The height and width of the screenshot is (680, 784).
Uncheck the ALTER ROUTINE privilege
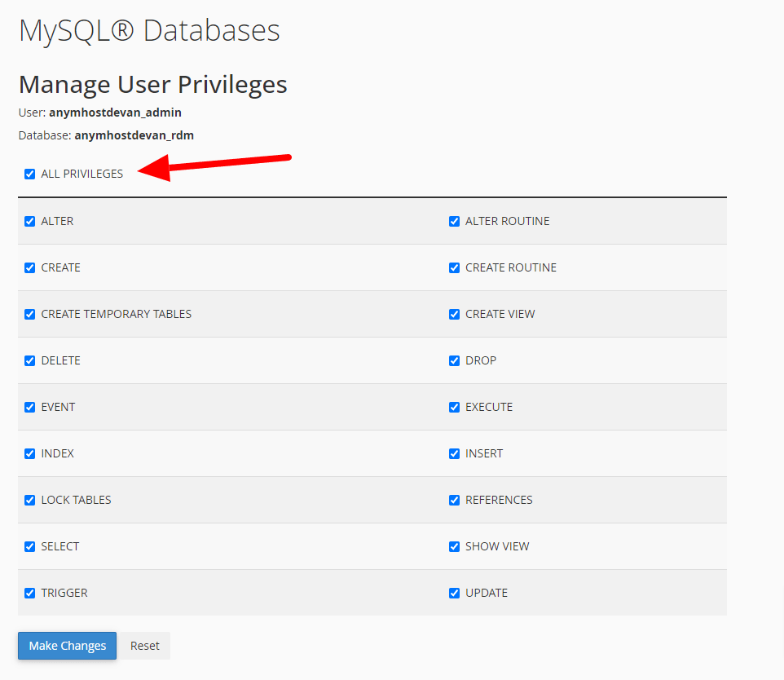455,221
